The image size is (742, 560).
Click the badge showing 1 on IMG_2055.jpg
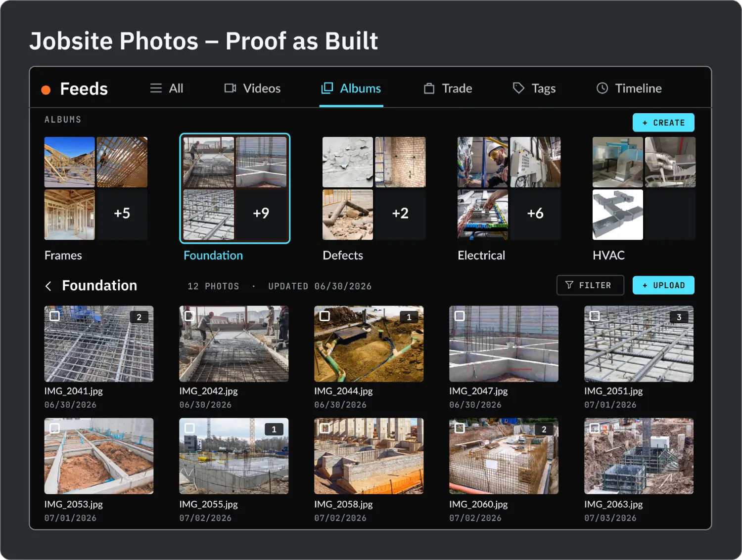click(274, 430)
